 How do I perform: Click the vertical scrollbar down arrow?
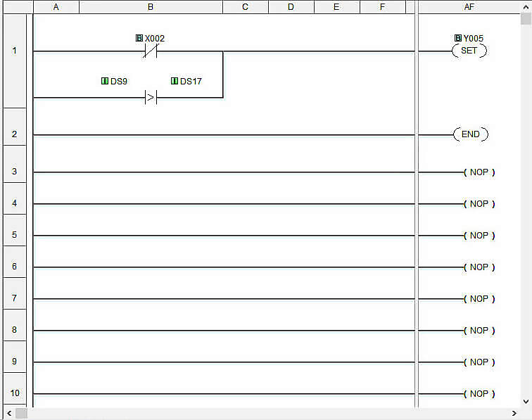[526, 402]
